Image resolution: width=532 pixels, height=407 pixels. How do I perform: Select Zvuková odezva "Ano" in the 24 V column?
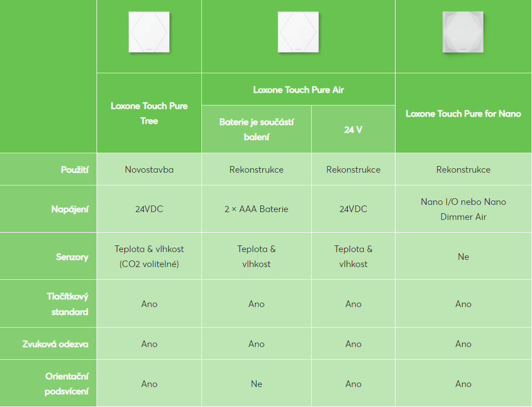click(x=353, y=344)
